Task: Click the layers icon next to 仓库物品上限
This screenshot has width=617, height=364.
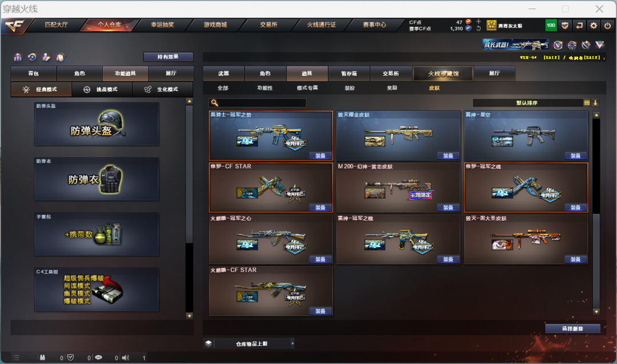Action: (x=209, y=343)
